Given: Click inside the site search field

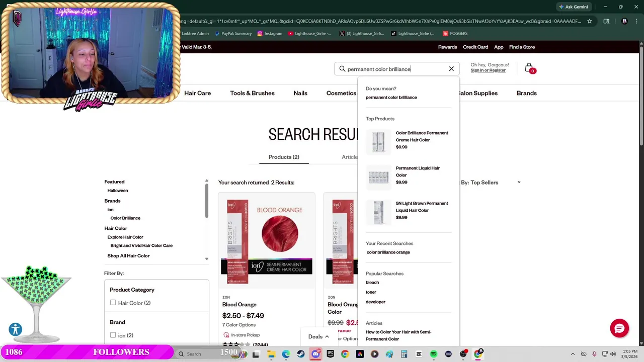Looking at the screenshot, I should pyautogui.click(x=396, y=69).
